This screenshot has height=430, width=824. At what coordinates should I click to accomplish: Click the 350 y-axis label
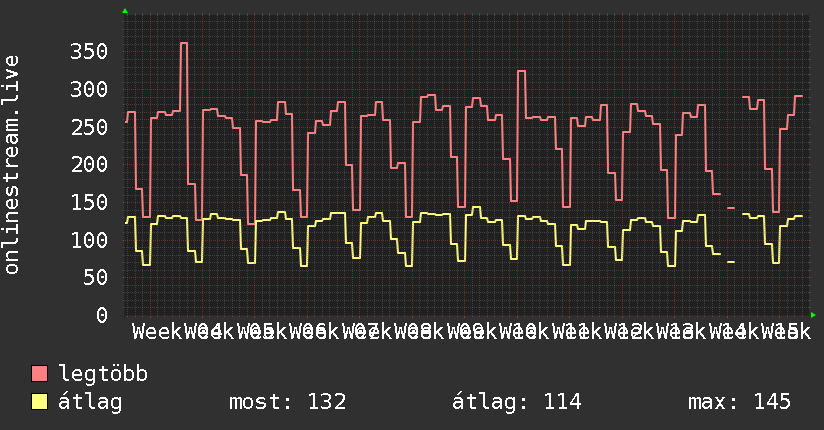click(x=89, y=52)
